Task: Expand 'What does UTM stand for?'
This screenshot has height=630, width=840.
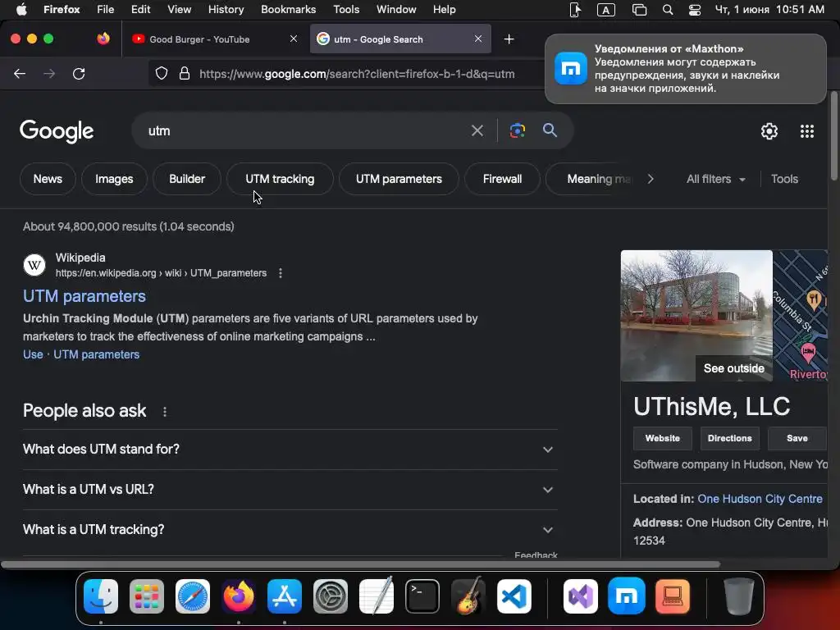Action: 290,450
